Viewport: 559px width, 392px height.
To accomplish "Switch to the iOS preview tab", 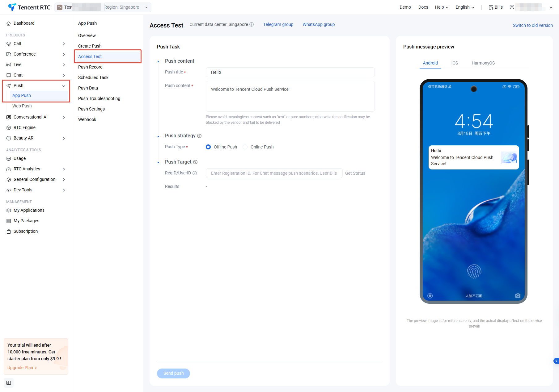I will (x=455, y=63).
